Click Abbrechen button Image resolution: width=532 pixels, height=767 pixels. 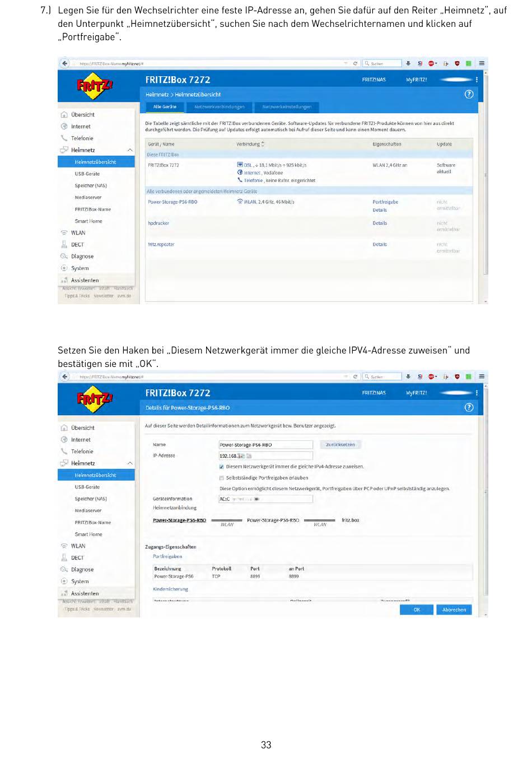[x=454, y=610]
